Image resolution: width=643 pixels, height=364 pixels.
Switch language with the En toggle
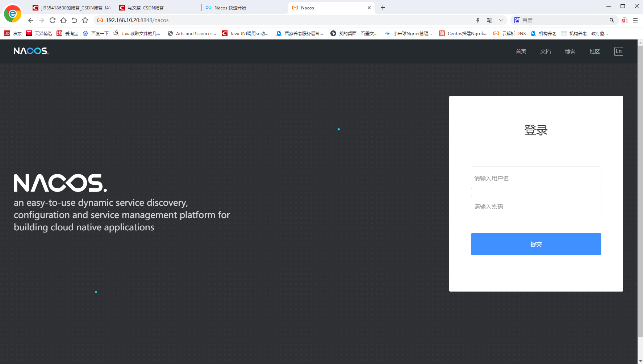tap(619, 51)
